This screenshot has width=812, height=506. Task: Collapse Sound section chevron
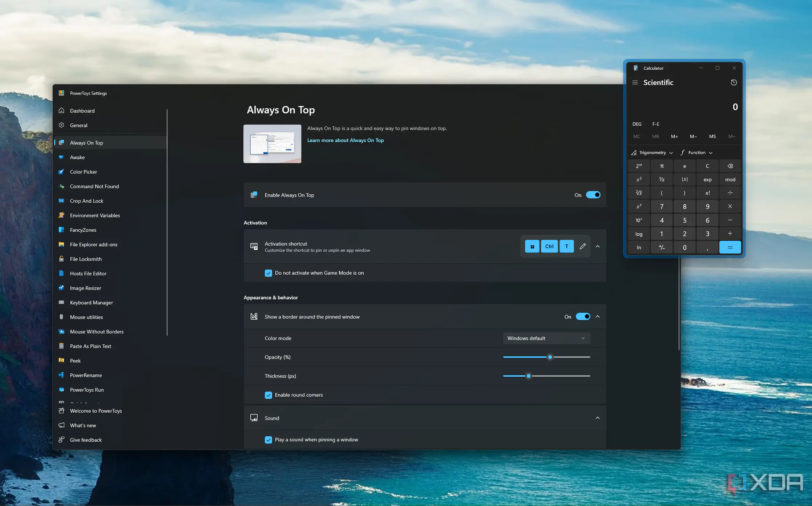598,418
